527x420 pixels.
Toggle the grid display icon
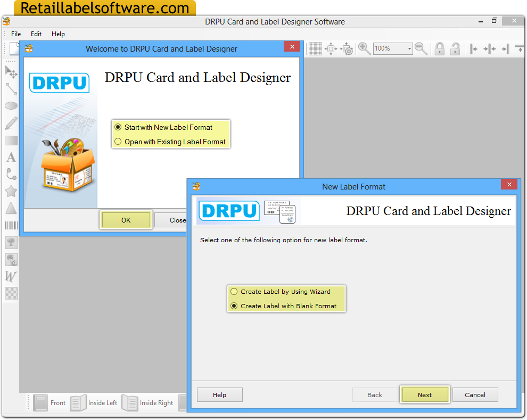[x=315, y=48]
